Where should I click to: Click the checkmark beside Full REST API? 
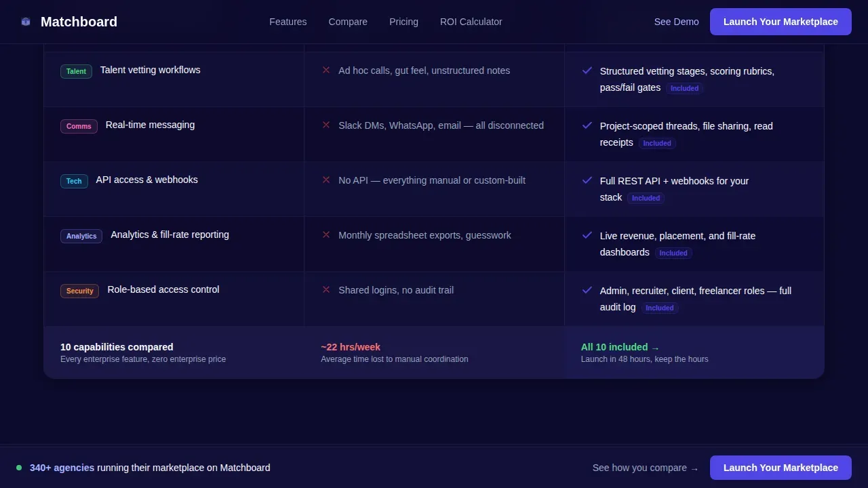tap(587, 180)
